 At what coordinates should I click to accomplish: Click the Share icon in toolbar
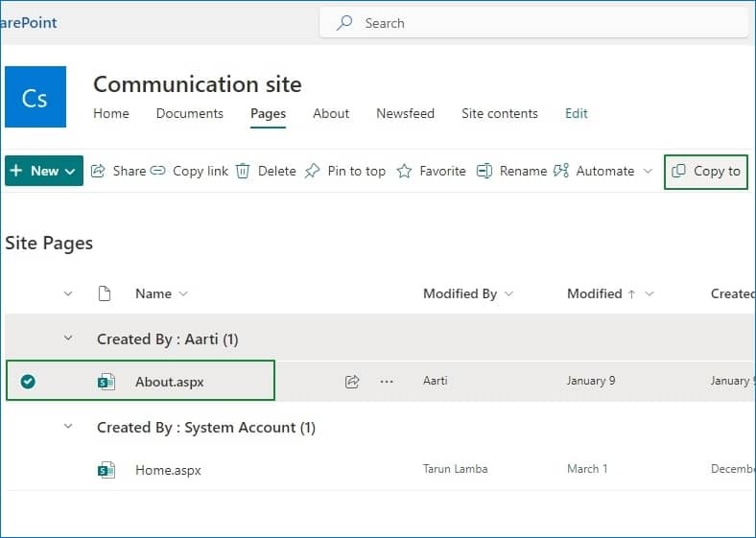(98, 171)
